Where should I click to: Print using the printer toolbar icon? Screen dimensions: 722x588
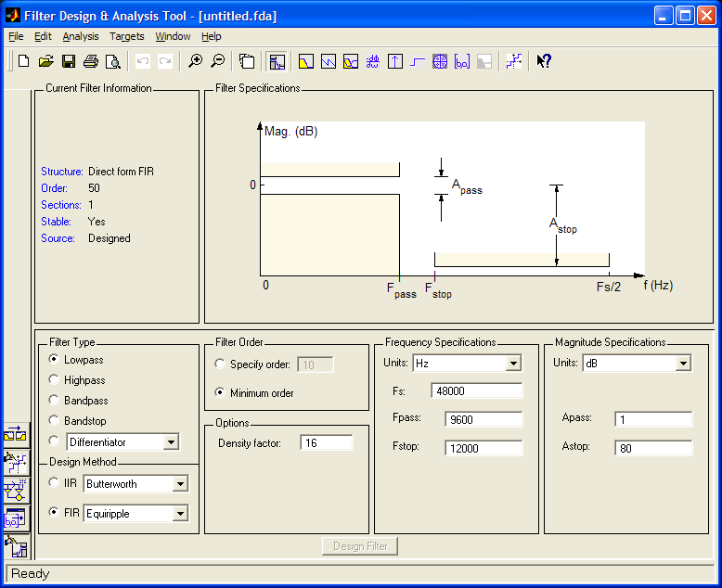point(91,61)
